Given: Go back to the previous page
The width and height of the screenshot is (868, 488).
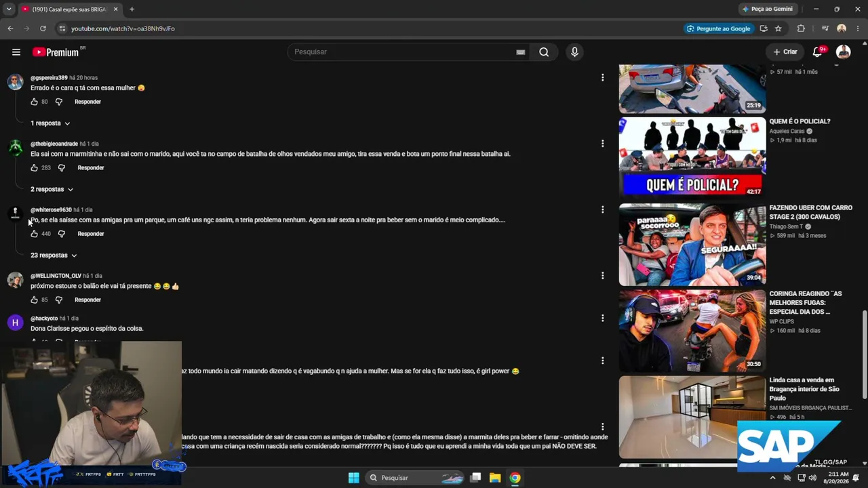Looking at the screenshot, I should (x=10, y=28).
